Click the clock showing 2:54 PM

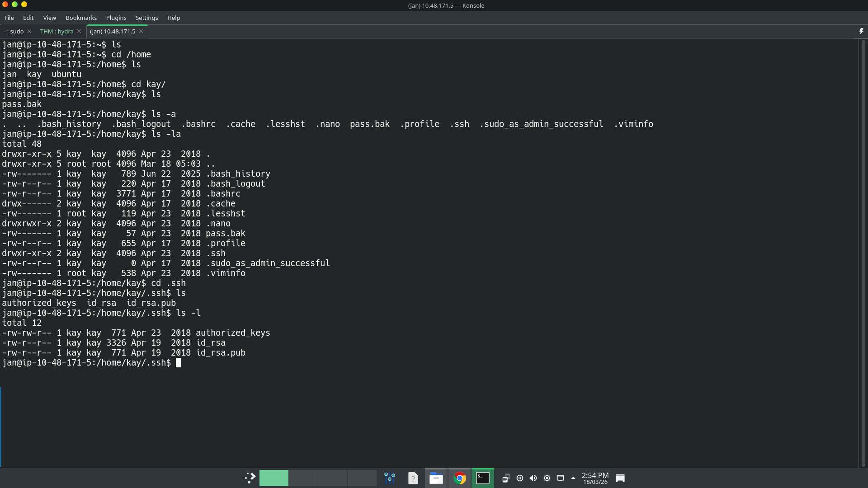point(594,478)
